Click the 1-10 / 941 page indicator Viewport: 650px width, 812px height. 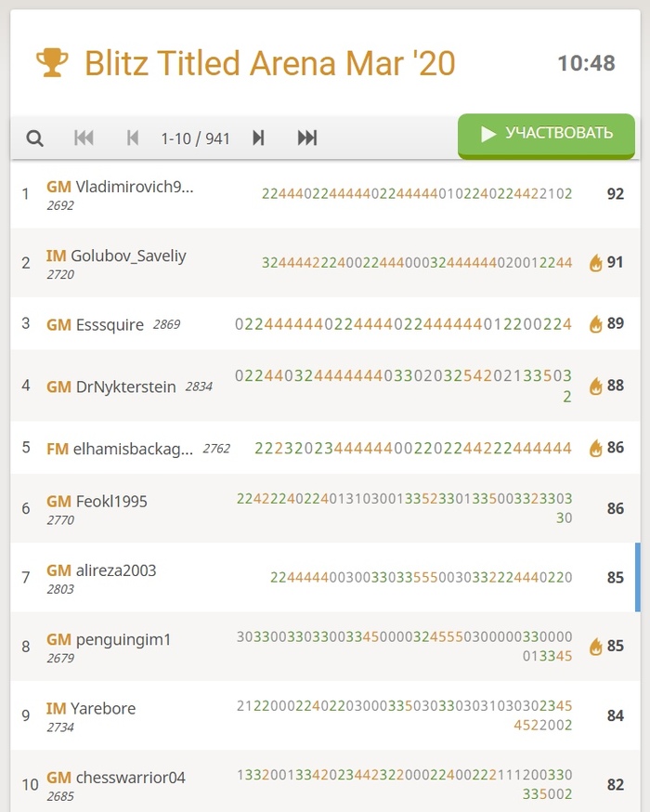coord(195,138)
